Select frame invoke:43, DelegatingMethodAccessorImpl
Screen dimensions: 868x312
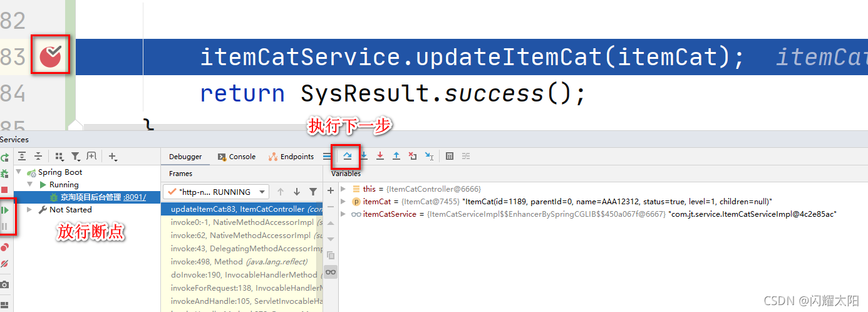click(x=242, y=249)
